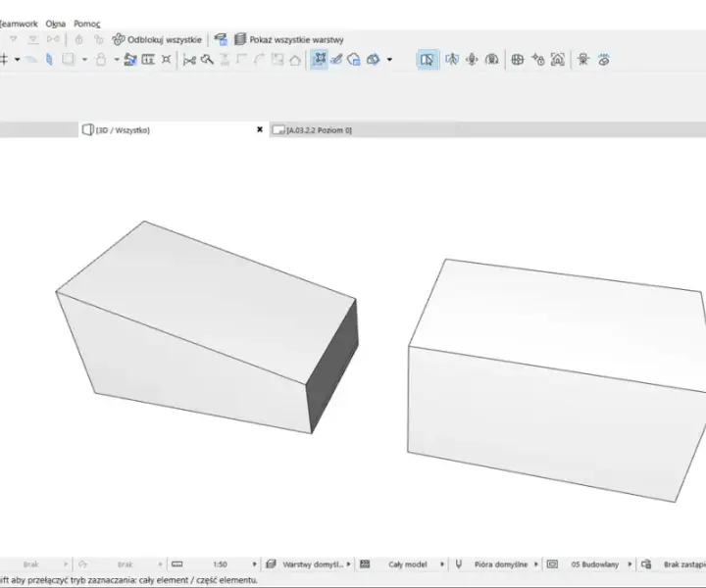Click the eye-shaped view icon in toolbar
This screenshot has height=588, width=706.
(604, 60)
